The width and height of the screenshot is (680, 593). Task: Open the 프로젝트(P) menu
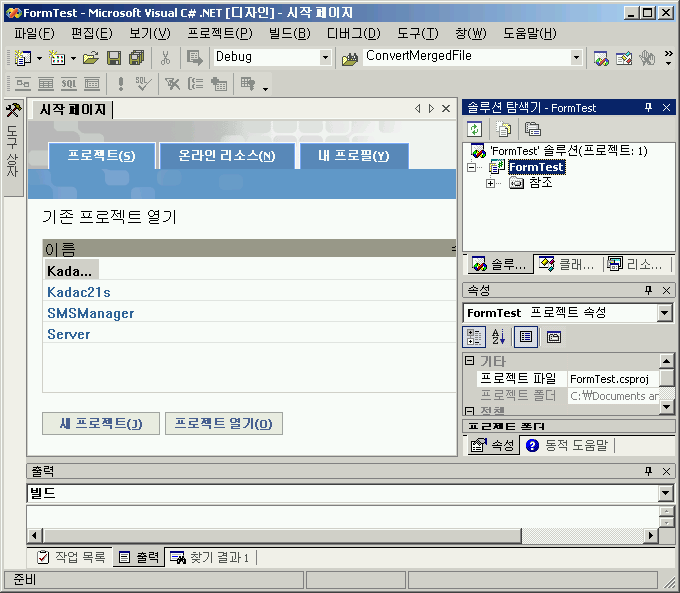pyautogui.click(x=220, y=33)
